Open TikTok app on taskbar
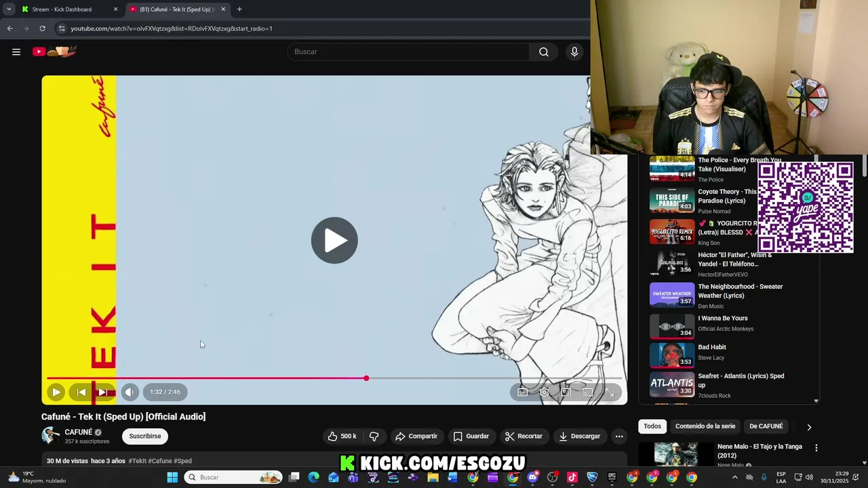868x488 pixels. point(572,477)
